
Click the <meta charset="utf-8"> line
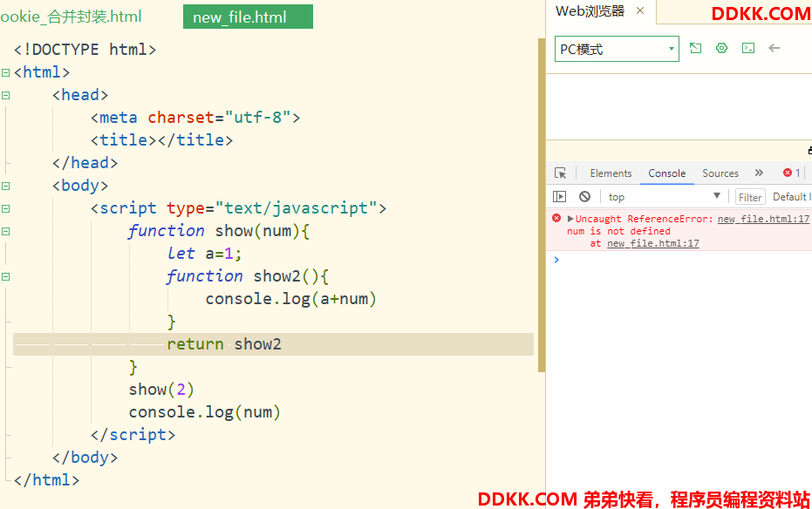click(195, 118)
